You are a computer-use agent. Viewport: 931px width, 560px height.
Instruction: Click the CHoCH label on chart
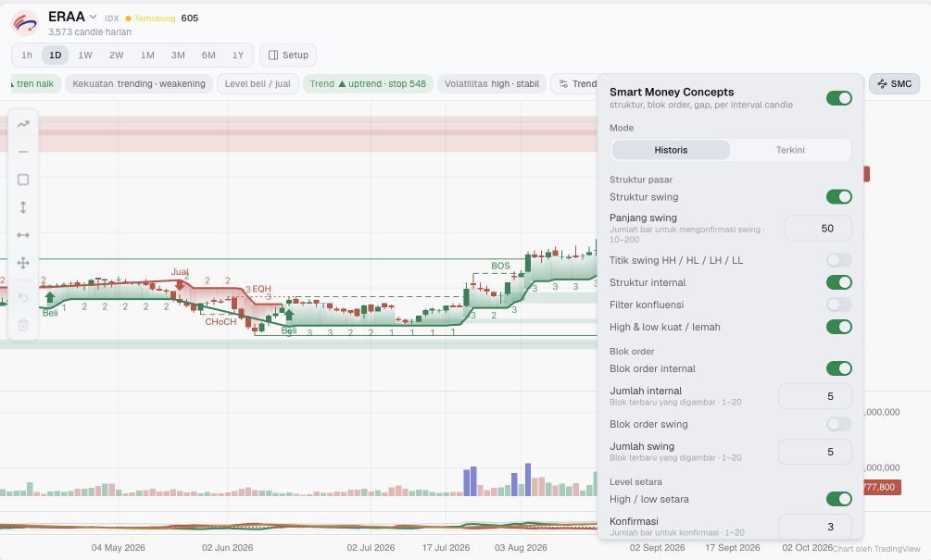click(220, 321)
